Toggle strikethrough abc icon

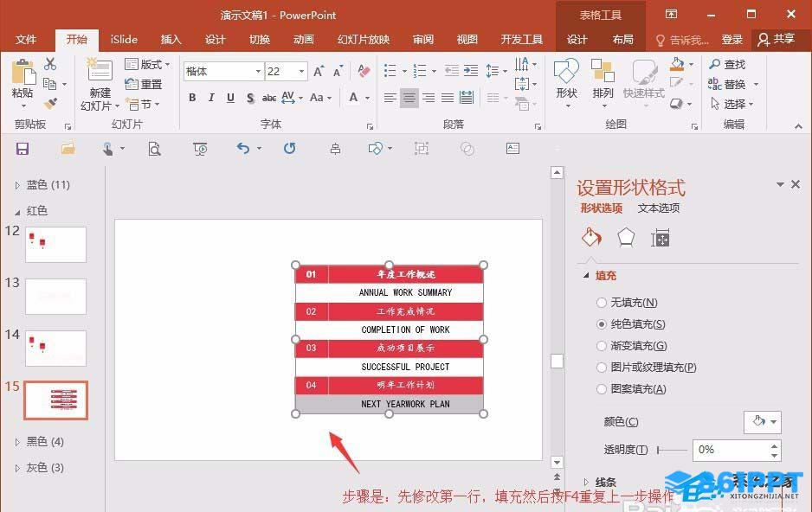point(268,97)
